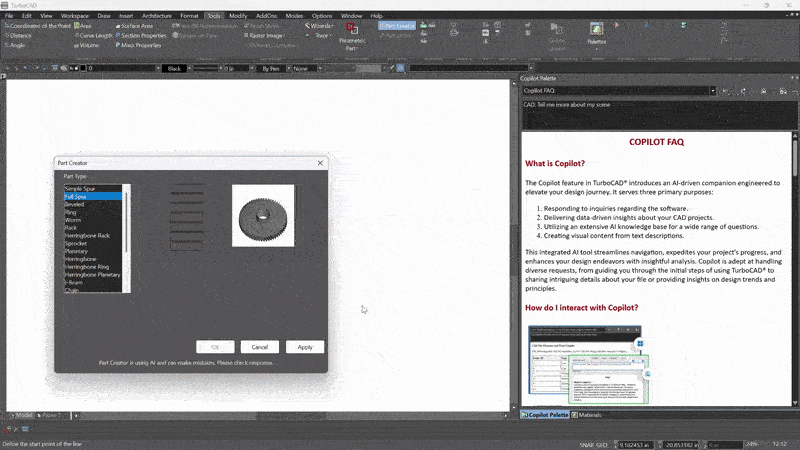Open the Workspace menu

coord(74,16)
